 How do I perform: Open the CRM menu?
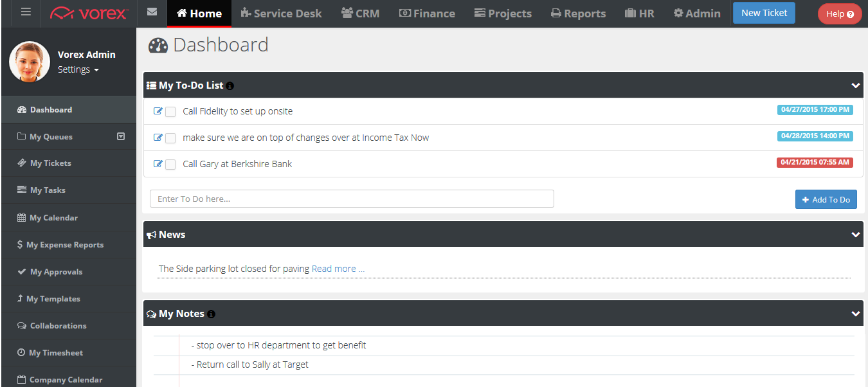pyautogui.click(x=361, y=14)
